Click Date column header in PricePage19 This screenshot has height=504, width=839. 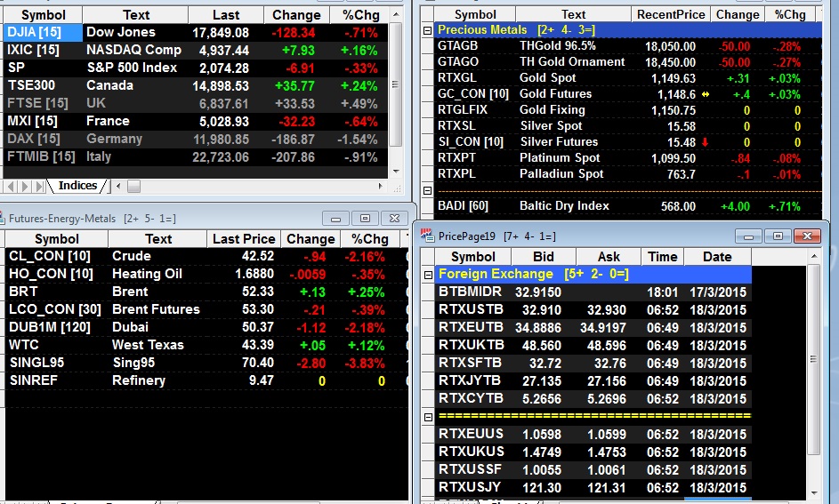[x=717, y=257]
